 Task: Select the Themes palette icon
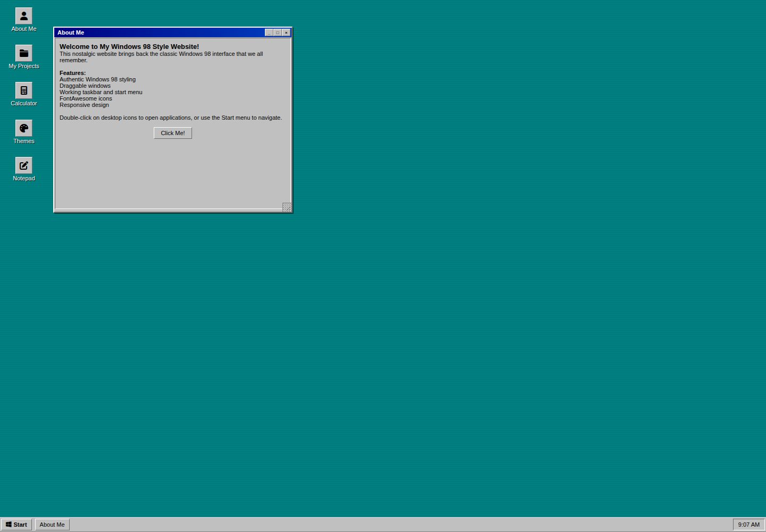[24, 128]
